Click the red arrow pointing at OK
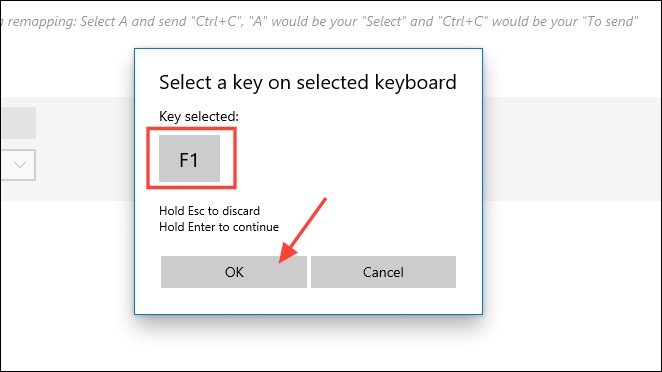 tap(302, 231)
